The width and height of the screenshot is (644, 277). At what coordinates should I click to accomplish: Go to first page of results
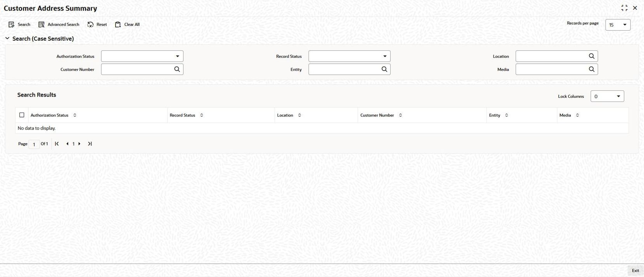[x=57, y=144]
